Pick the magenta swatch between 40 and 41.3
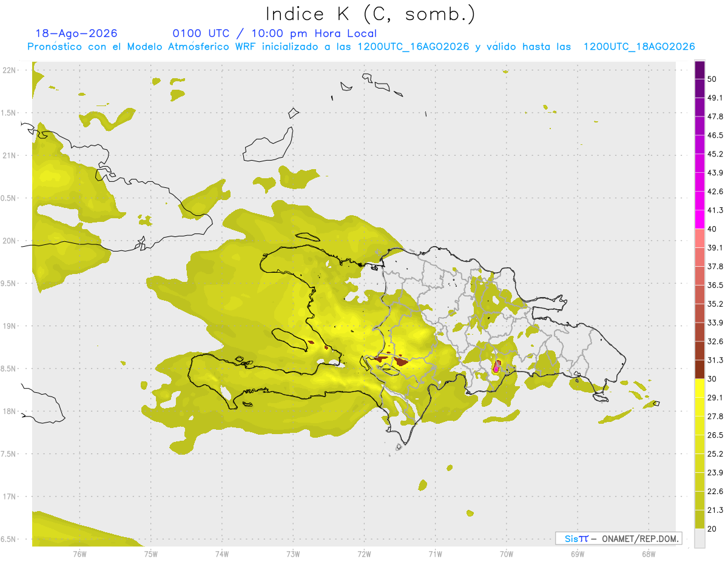 [x=699, y=219]
